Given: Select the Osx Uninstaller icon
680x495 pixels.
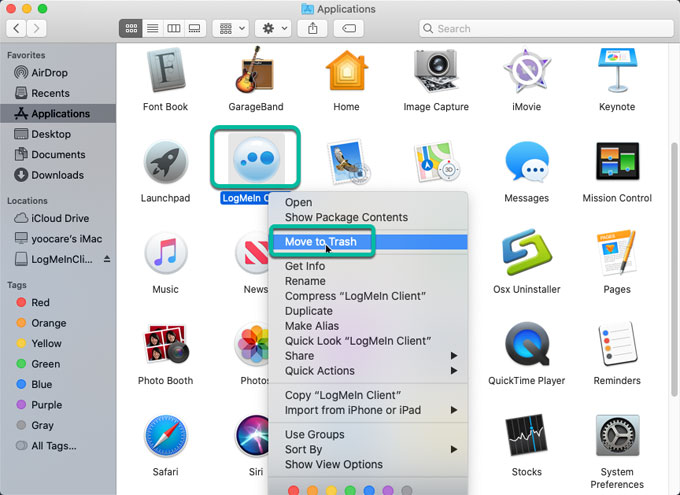Looking at the screenshot, I should point(526,252).
